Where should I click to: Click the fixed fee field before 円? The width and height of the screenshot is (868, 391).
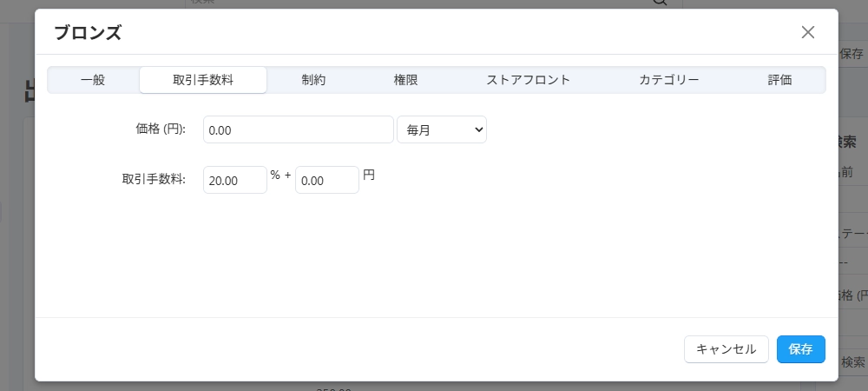[x=327, y=181]
